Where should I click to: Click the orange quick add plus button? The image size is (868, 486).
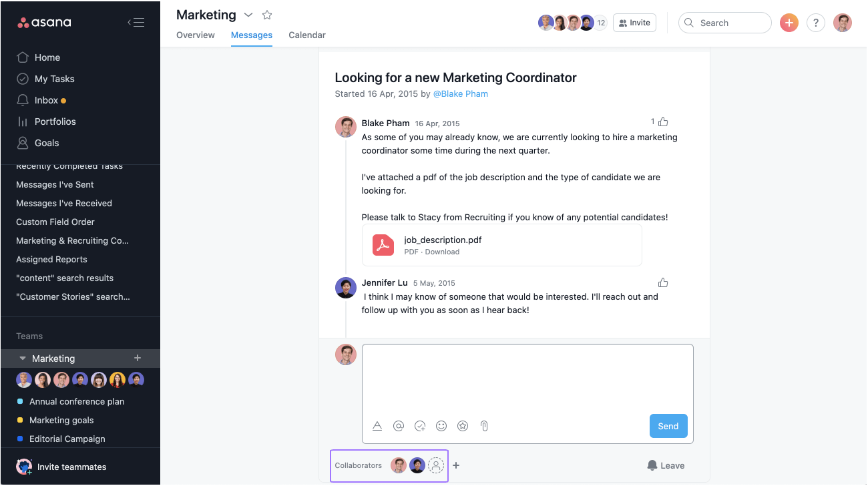[789, 23]
